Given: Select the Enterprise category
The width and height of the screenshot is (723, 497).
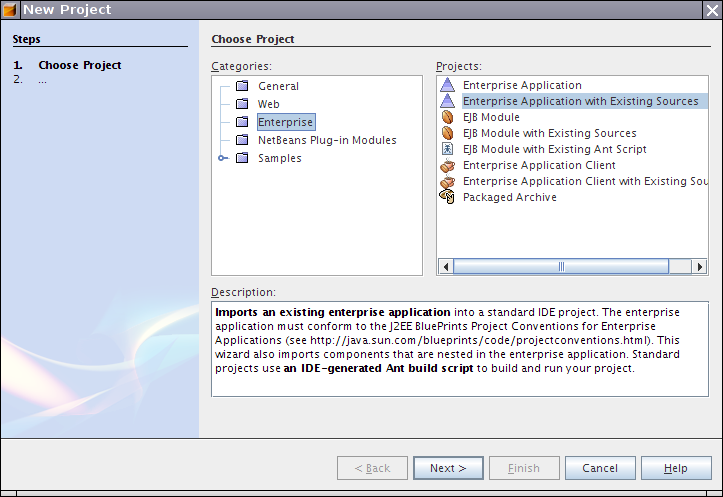Looking at the screenshot, I should coord(285,122).
